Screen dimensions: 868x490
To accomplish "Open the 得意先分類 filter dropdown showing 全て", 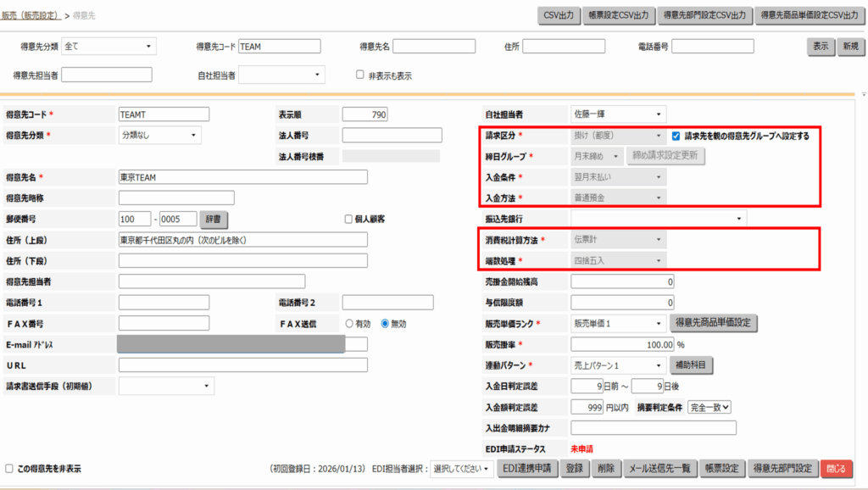I will point(109,46).
